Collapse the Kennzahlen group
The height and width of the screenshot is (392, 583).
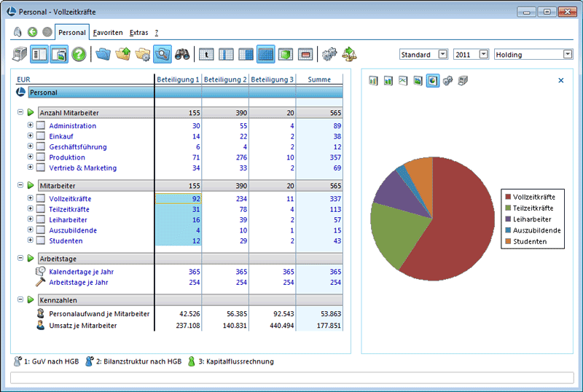pyautogui.click(x=20, y=299)
